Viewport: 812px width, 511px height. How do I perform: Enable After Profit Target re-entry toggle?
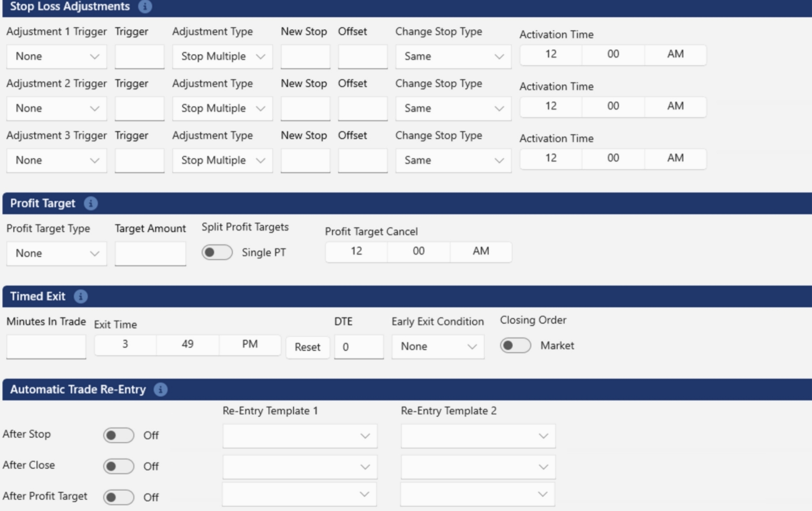[x=118, y=497]
